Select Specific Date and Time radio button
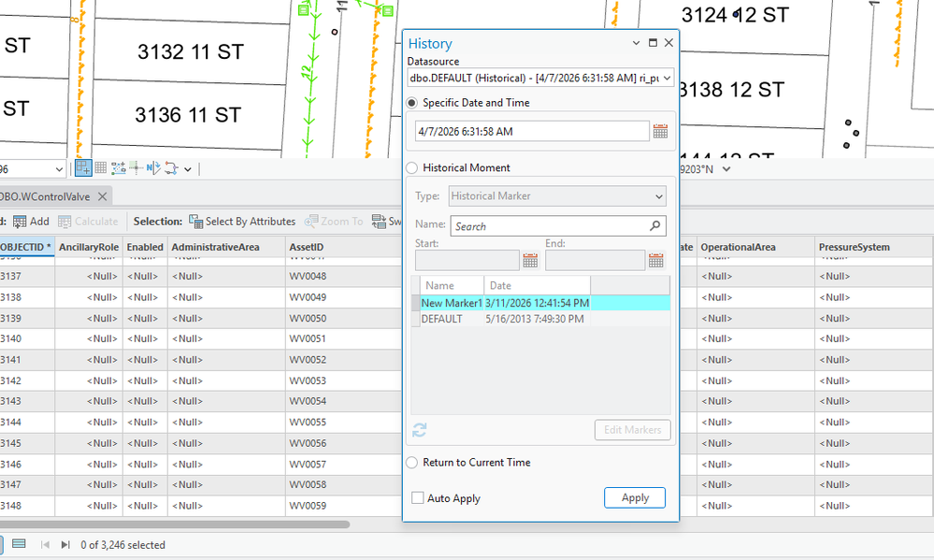Screen dimensions: 934x560 click(412, 103)
